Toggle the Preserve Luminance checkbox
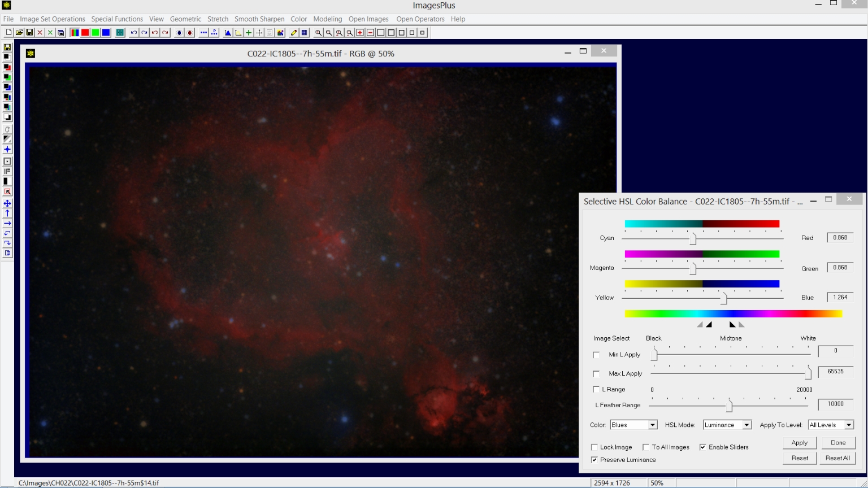The height and width of the screenshot is (488, 868). click(x=594, y=460)
